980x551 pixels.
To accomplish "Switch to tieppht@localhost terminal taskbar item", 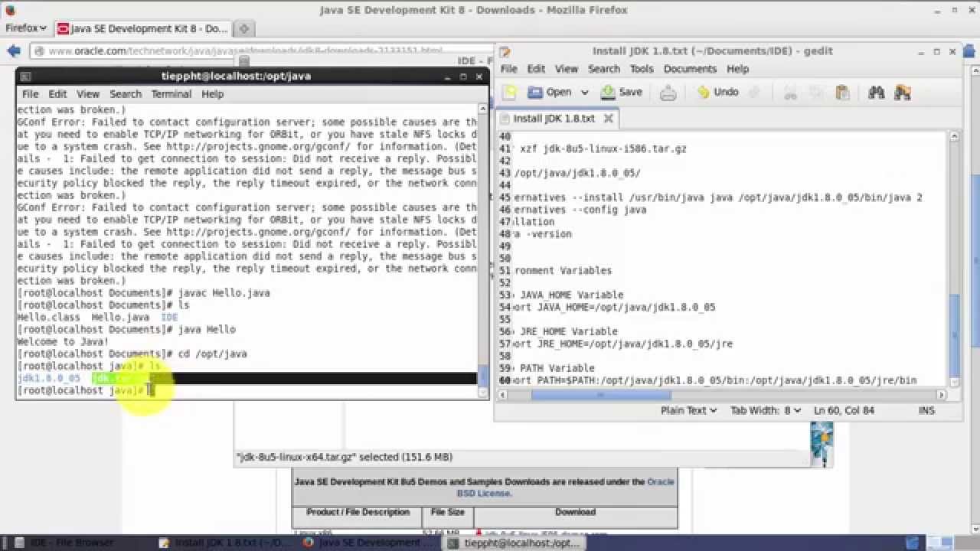I will click(x=514, y=543).
